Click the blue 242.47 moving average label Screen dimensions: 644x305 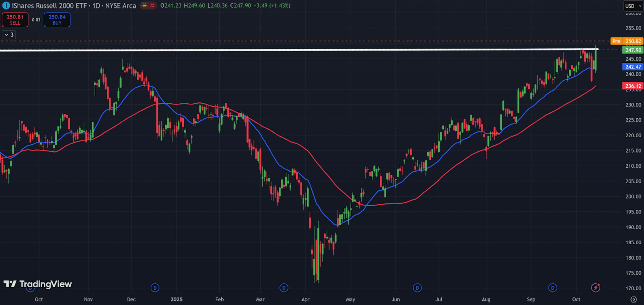point(633,67)
